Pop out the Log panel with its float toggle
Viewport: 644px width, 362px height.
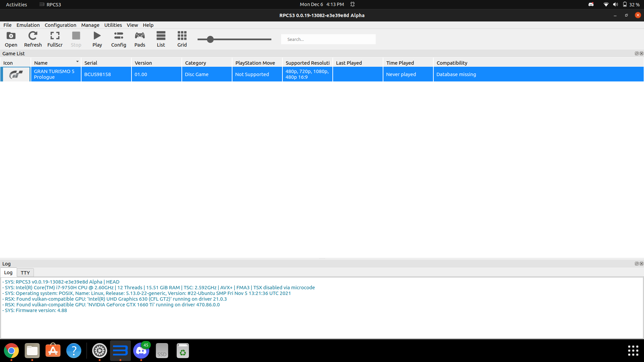[636, 264]
